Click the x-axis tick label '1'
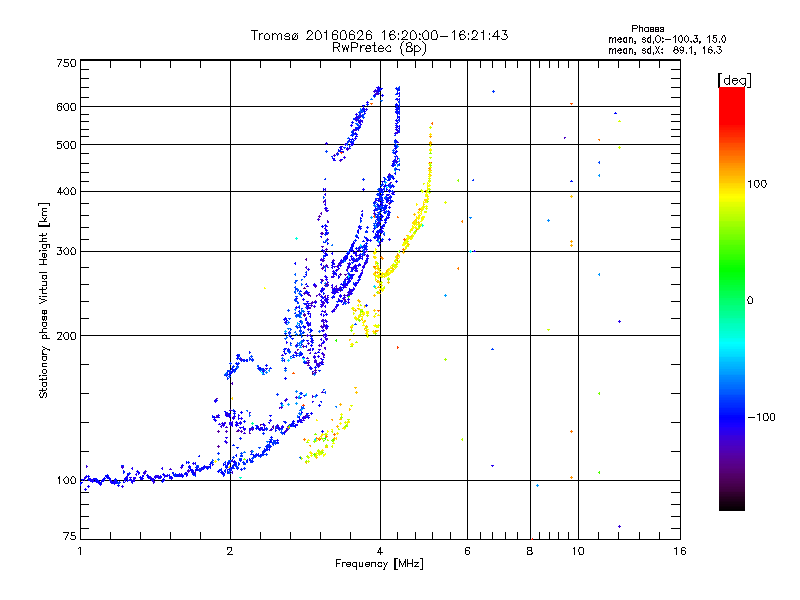 point(80,551)
